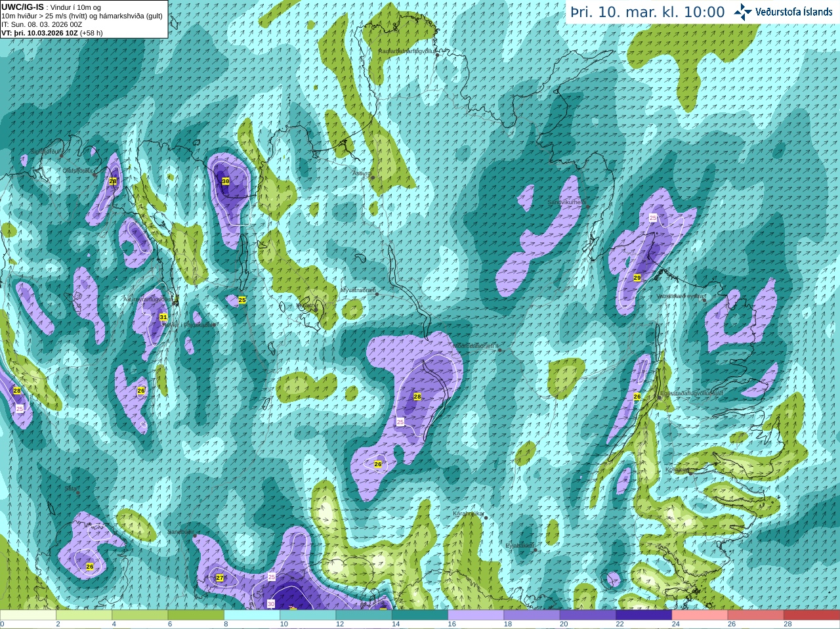Click the Veðurstofa Íslands name text
Viewport: 840px width, 629px height.
click(x=794, y=12)
